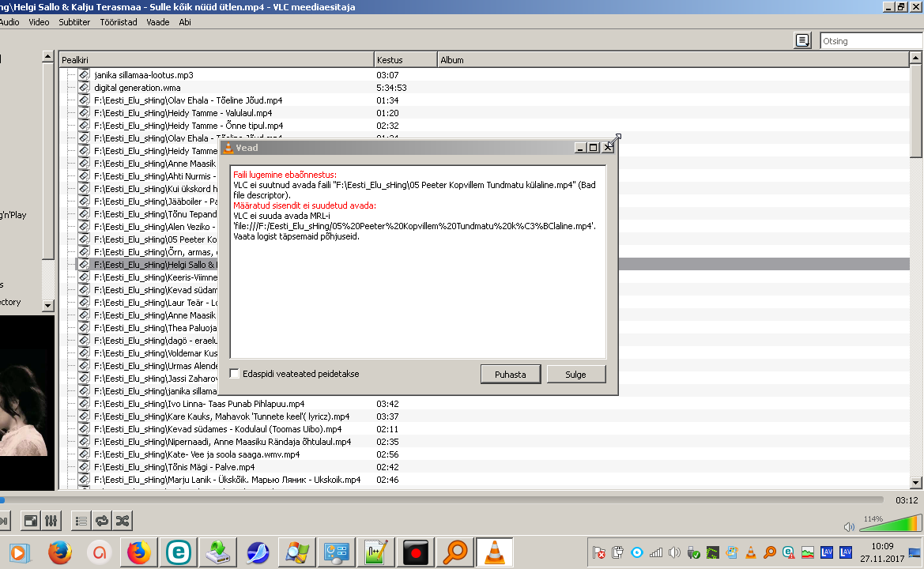Click the clock showing 10:09 27.11.2017
924x569 pixels.
click(882, 552)
